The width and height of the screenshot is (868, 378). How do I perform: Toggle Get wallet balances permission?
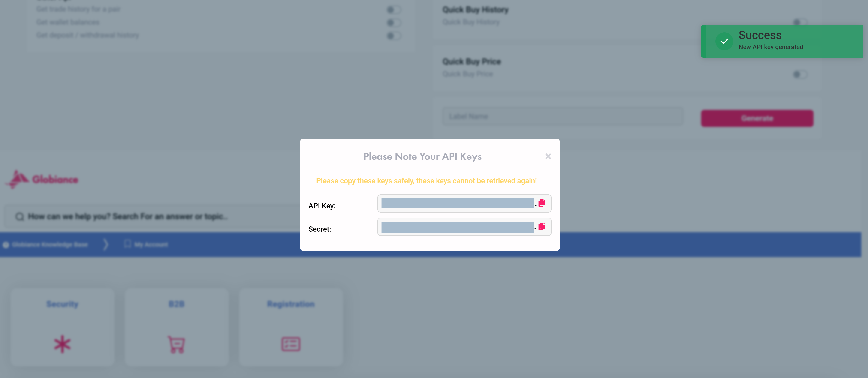[x=393, y=23]
